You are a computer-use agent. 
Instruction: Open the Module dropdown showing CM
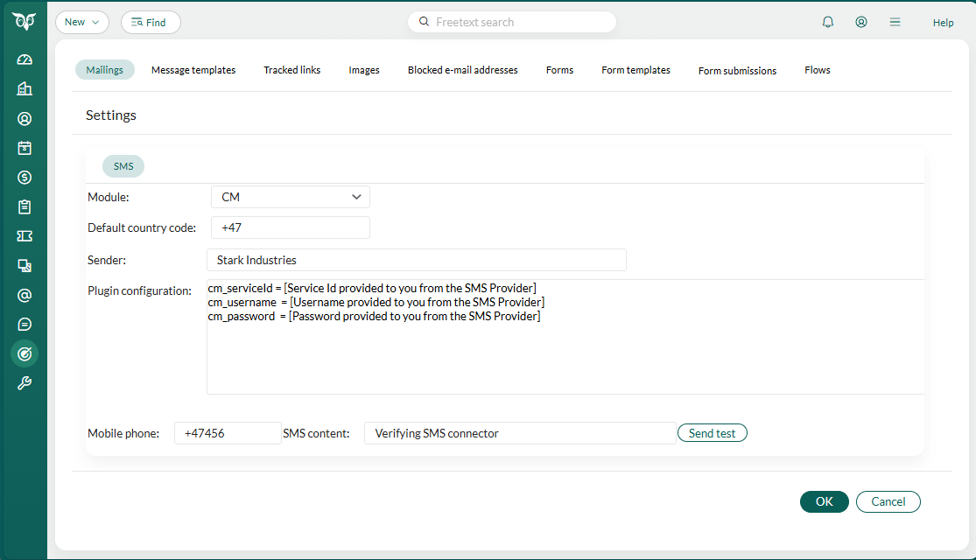[290, 197]
